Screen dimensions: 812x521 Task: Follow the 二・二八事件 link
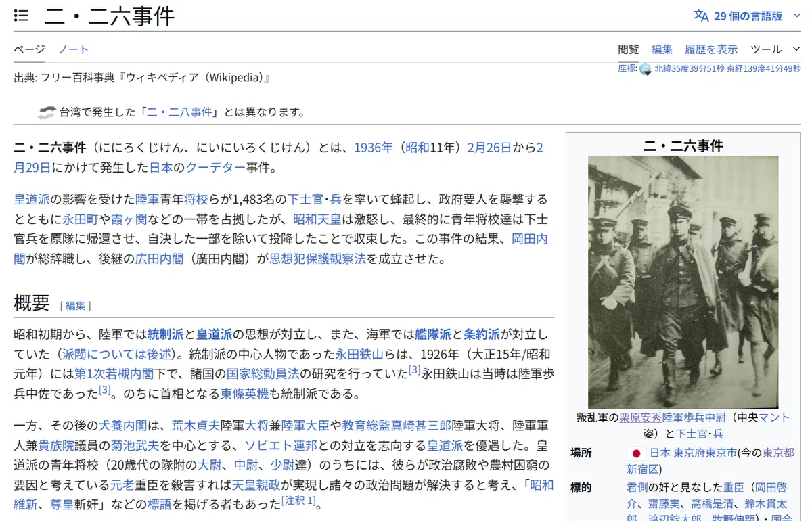[x=179, y=112]
